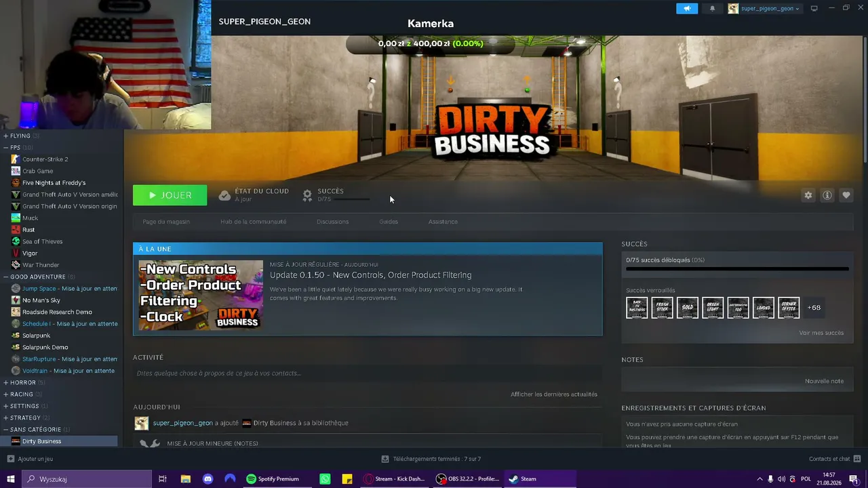
Task: Click the Windows search box 'Wyszukaj'
Action: pyautogui.click(x=87, y=479)
